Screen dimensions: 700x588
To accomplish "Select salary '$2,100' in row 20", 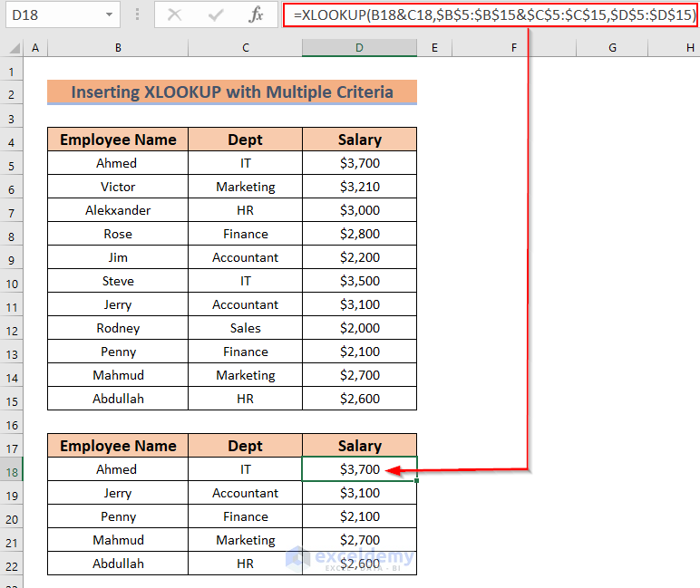I will click(x=359, y=516).
